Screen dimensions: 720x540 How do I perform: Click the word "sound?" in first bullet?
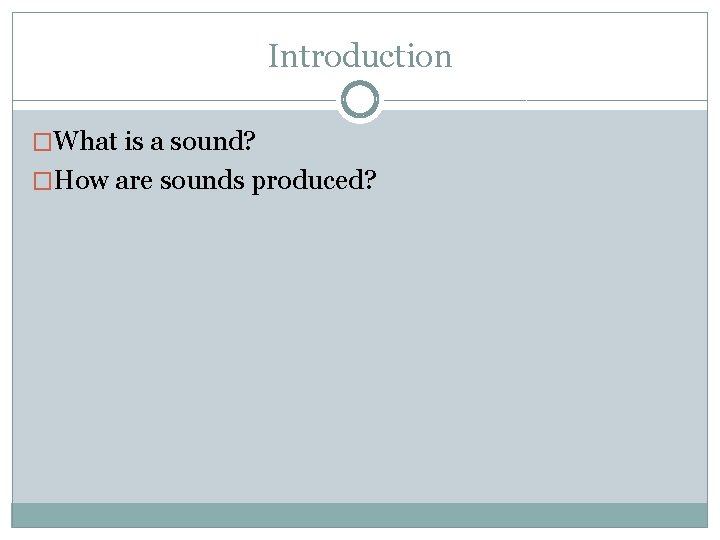pos(213,141)
